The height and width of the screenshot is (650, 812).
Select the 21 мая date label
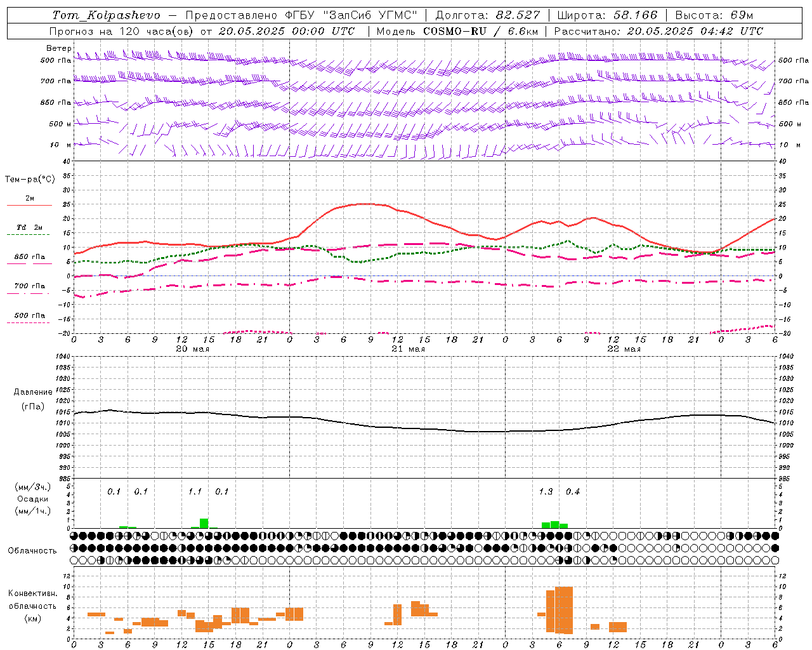coord(408,348)
